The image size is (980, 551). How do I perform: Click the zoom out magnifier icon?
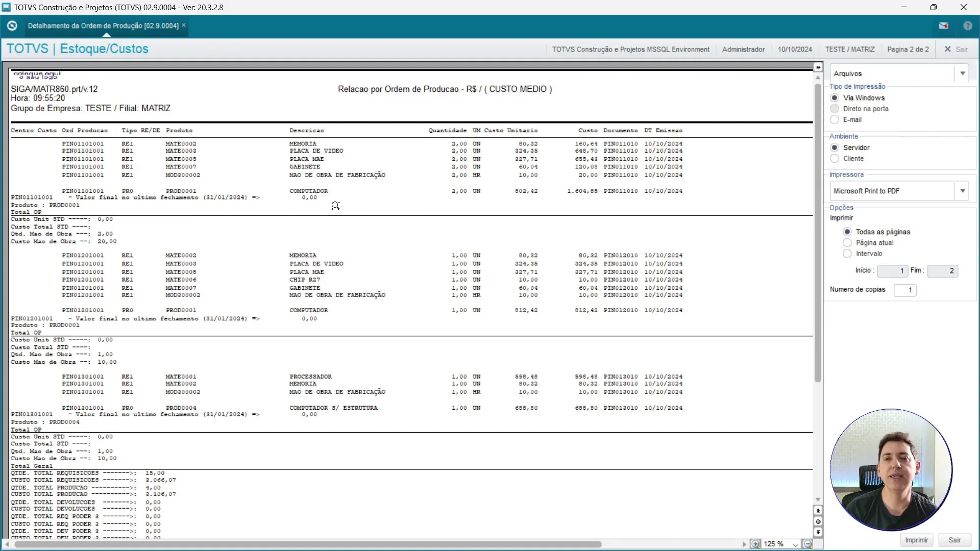807,544
